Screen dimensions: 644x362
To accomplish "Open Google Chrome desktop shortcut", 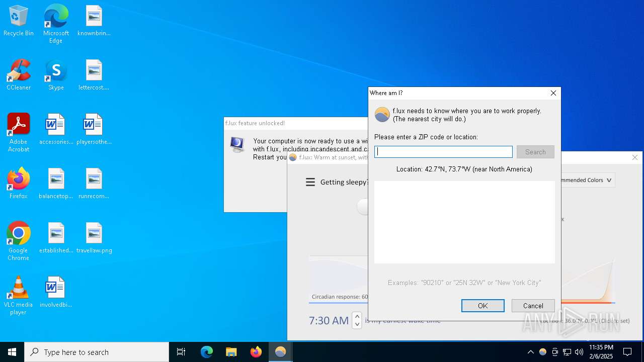I will point(19,241).
